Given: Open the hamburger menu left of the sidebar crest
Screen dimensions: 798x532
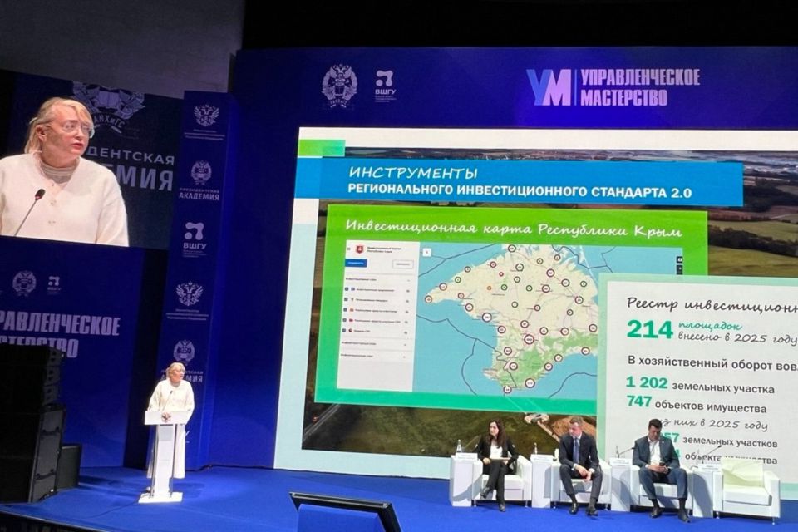Looking at the screenshot, I should (x=347, y=249).
